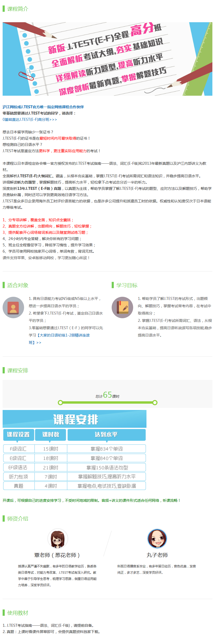The width and height of the screenshot is (215, 644).
Task: Click the line 想去日本留学而缺少一张证书？
Action: point(28,132)
